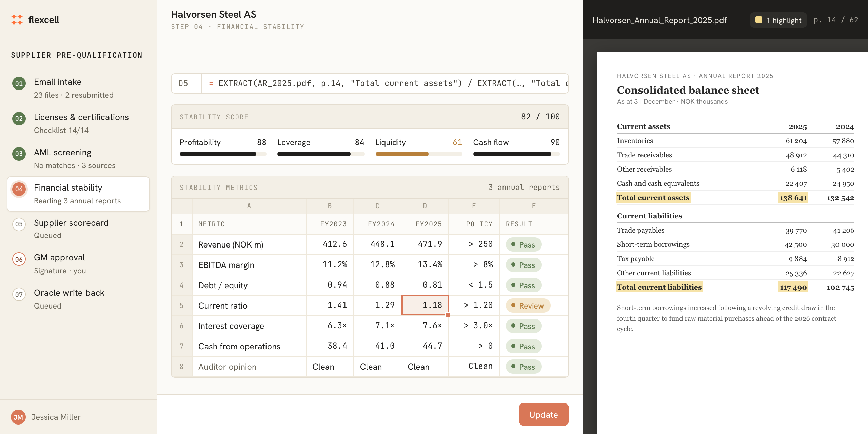Click the step 04 Financial stability badge
This screenshot has width=868, height=434.
pyautogui.click(x=19, y=189)
